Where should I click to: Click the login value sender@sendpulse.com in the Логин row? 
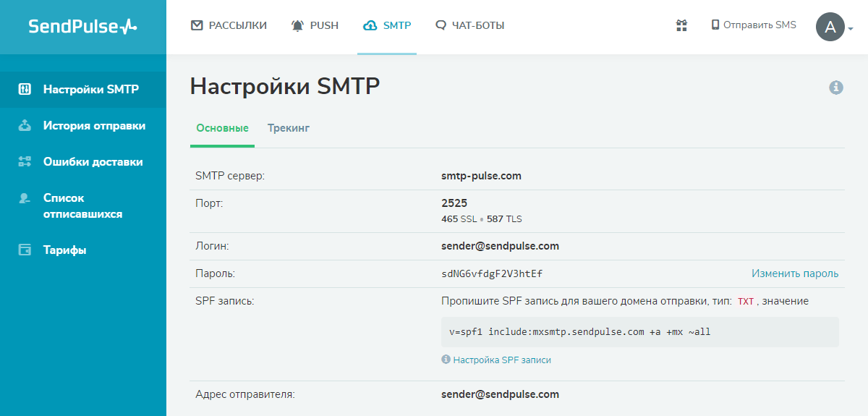(x=500, y=246)
